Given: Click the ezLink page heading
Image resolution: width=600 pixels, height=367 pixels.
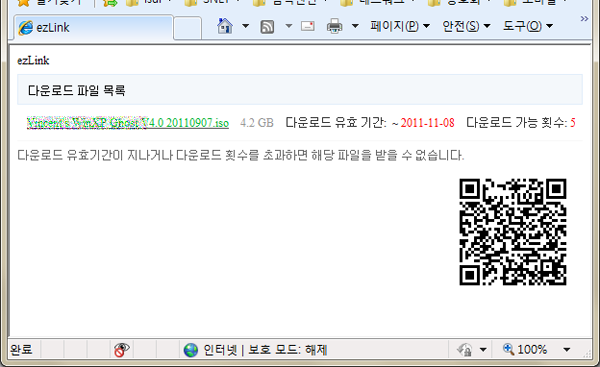Looking at the screenshot, I should [33, 60].
